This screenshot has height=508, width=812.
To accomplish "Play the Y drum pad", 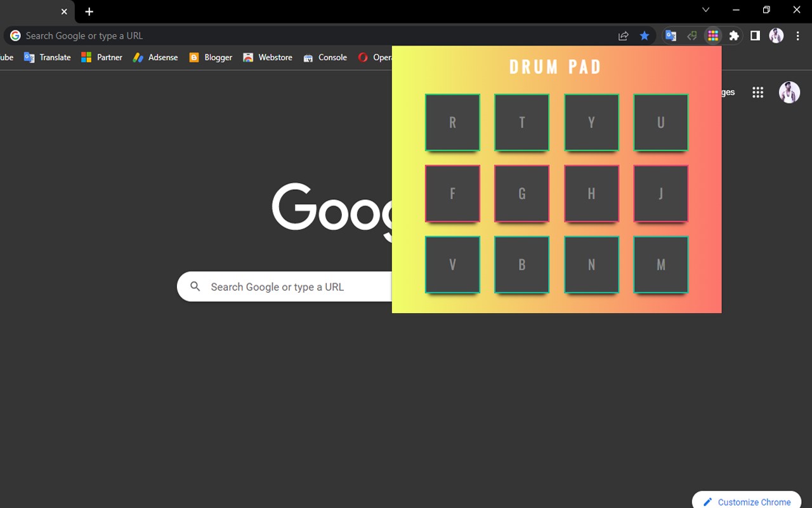I will pos(591,123).
